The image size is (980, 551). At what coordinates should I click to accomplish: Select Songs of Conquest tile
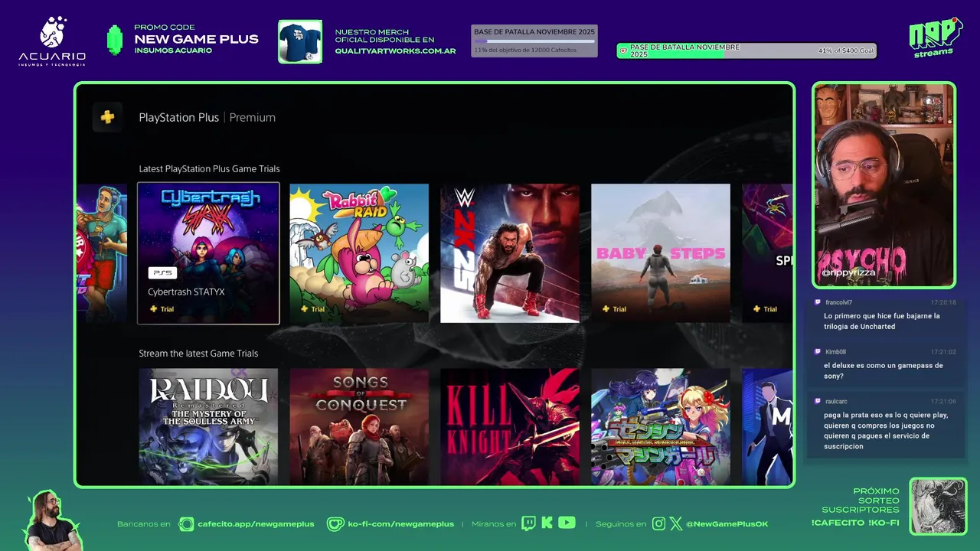click(x=359, y=426)
